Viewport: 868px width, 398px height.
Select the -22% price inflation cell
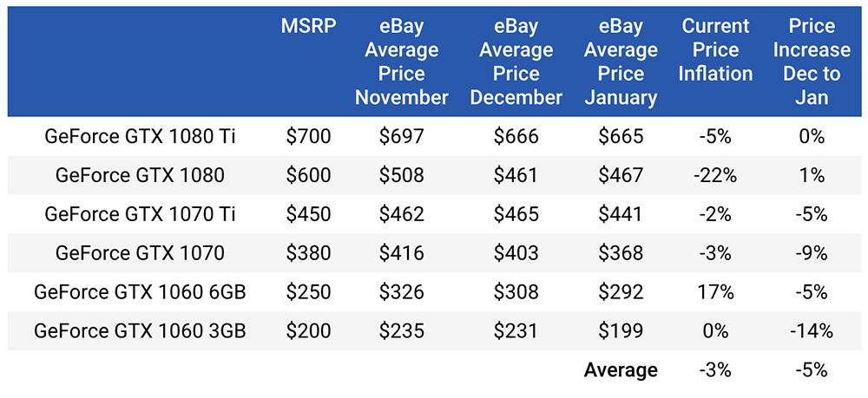point(715,175)
